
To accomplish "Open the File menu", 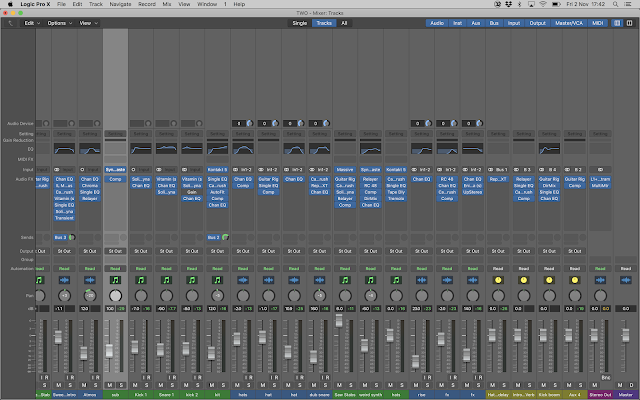I will point(61,4).
